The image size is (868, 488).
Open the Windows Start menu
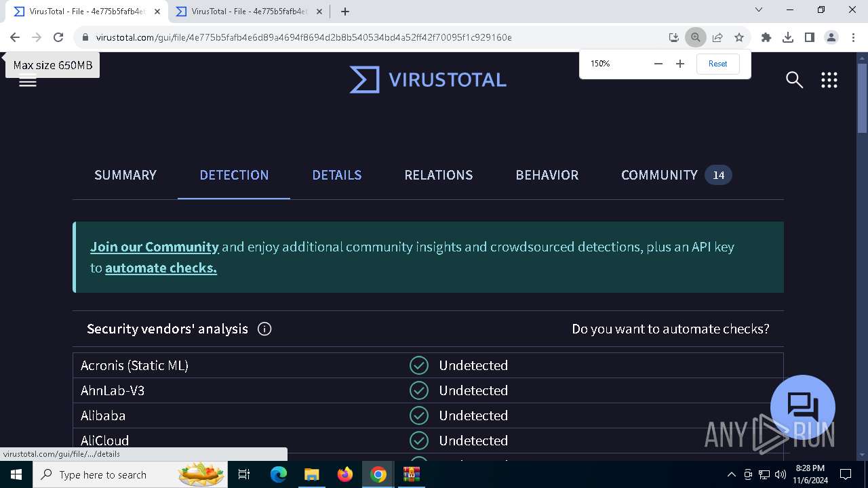(16, 474)
